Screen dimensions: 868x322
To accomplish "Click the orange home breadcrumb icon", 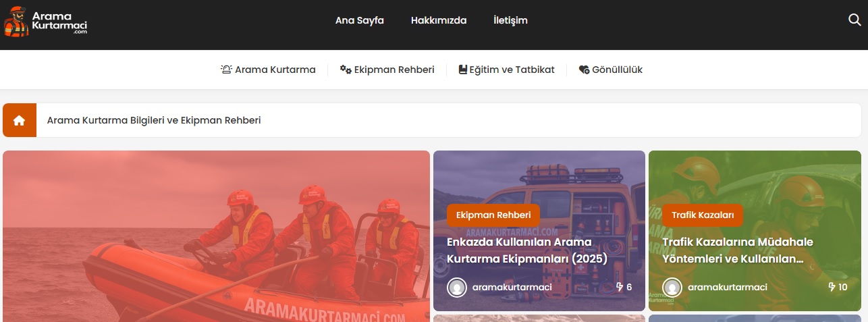I will click(x=20, y=120).
